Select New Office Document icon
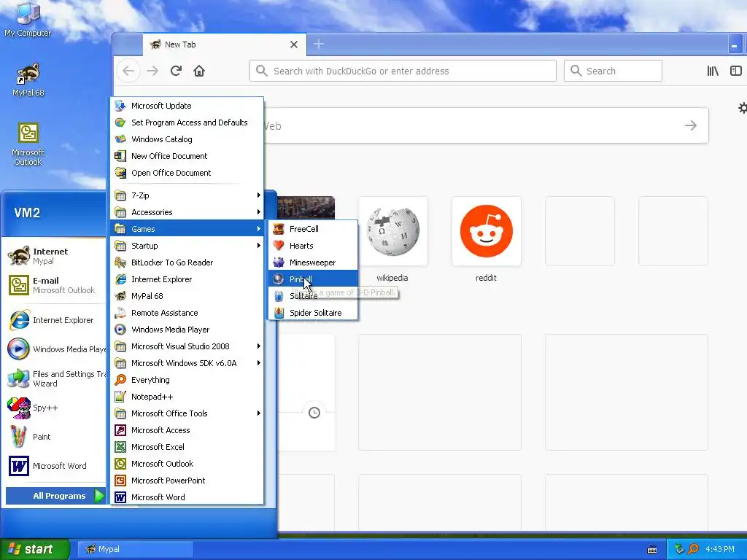747x560 pixels. (120, 156)
